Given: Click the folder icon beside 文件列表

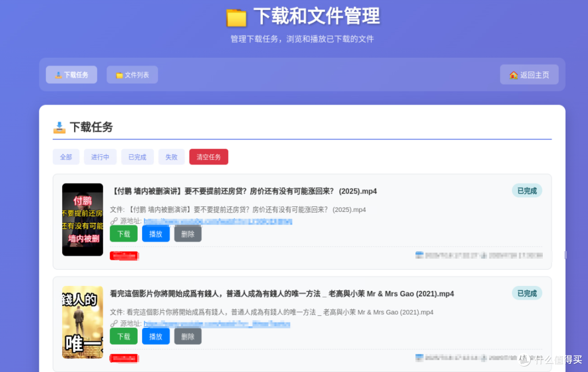Looking at the screenshot, I should coord(119,75).
